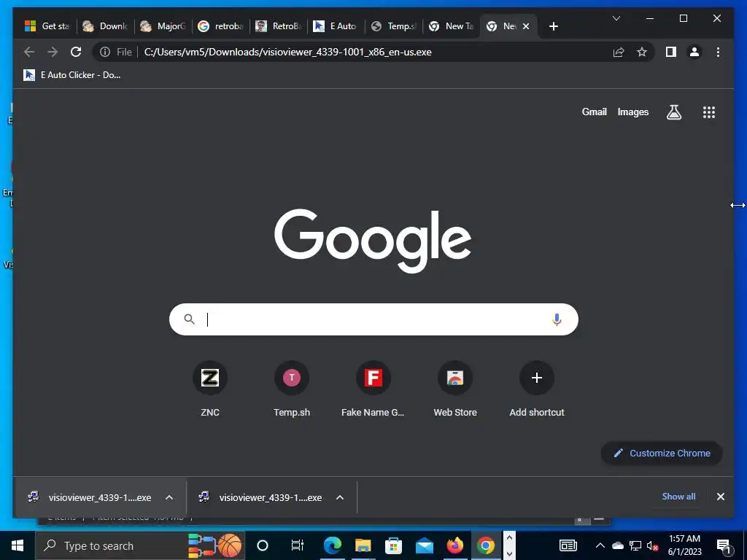Switch to the Download tab
The height and width of the screenshot is (560, 747).
point(105,26)
